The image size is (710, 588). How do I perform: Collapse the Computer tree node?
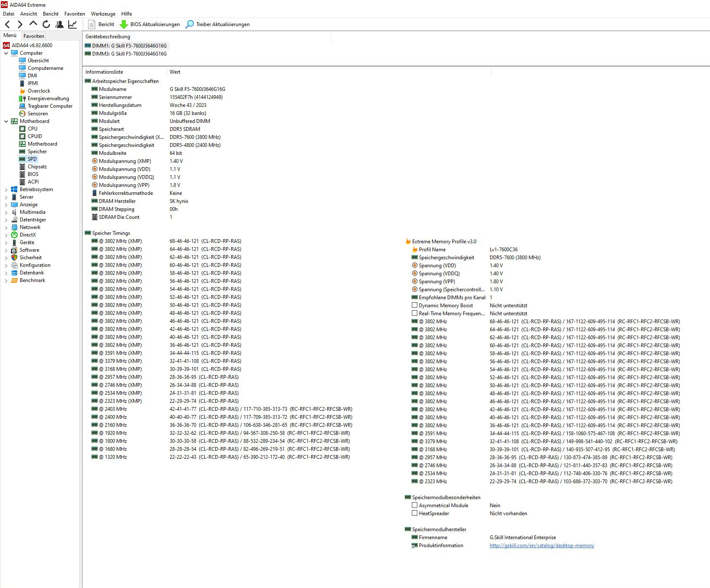click(6, 53)
